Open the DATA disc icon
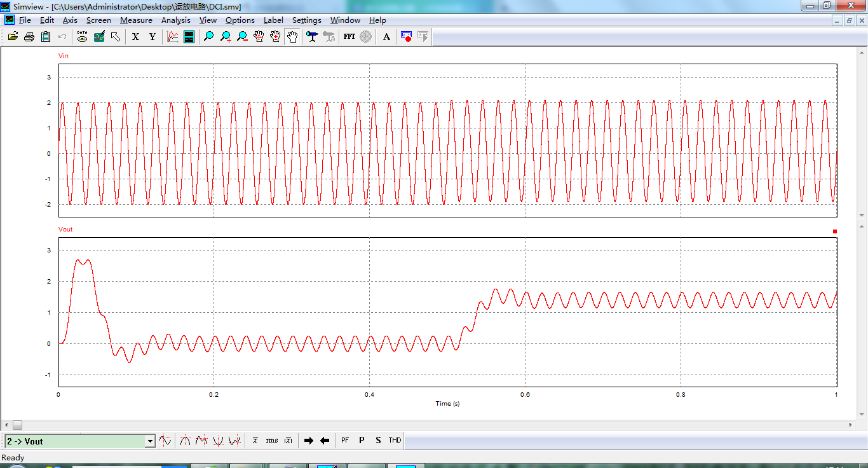This screenshot has height=468, width=868. point(82,37)
